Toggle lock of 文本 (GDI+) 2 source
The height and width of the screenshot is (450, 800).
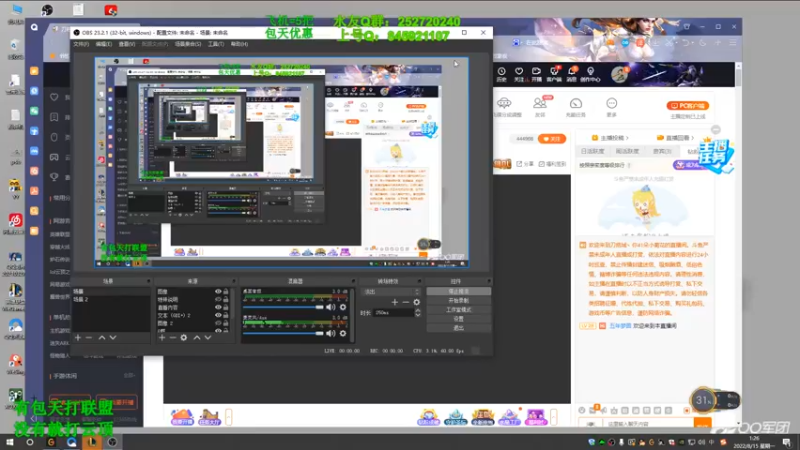pos(226,315)
